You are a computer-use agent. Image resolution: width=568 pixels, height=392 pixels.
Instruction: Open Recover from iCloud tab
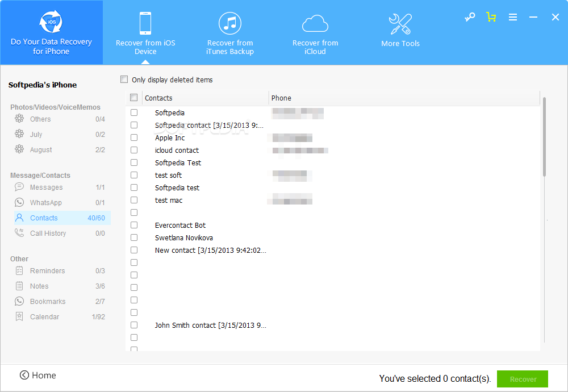coord(315,34)
